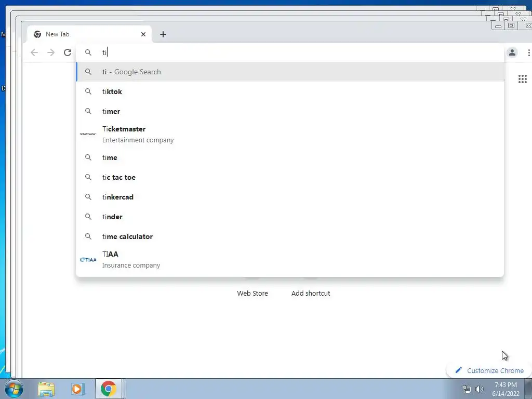Select the 'timer' suggestion
532x399 pixels.
[x=290, y=111]
